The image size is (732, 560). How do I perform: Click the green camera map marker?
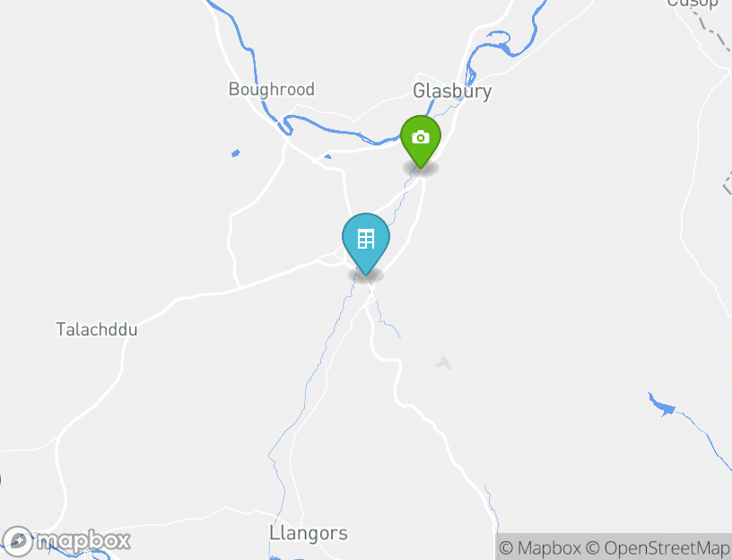421,141
